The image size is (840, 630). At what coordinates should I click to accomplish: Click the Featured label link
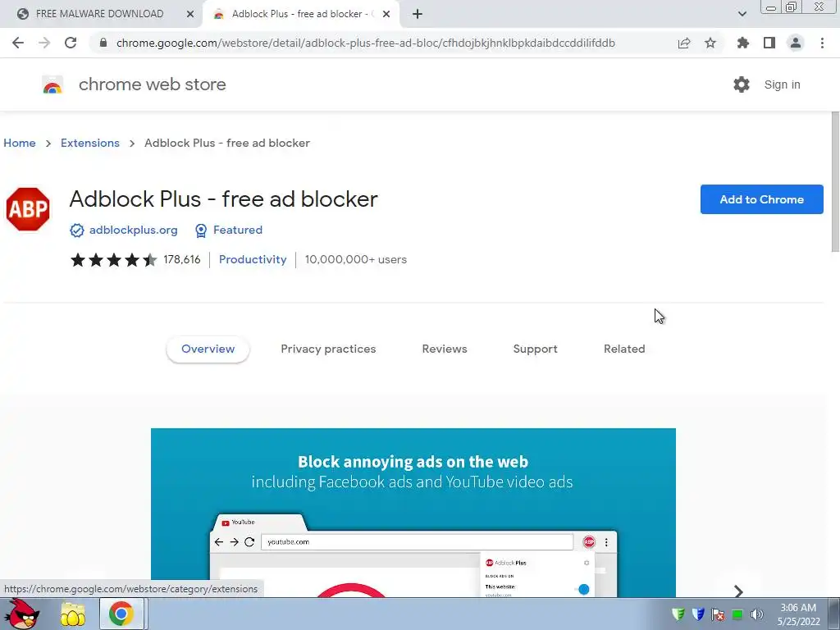click(x=238, y=231)
